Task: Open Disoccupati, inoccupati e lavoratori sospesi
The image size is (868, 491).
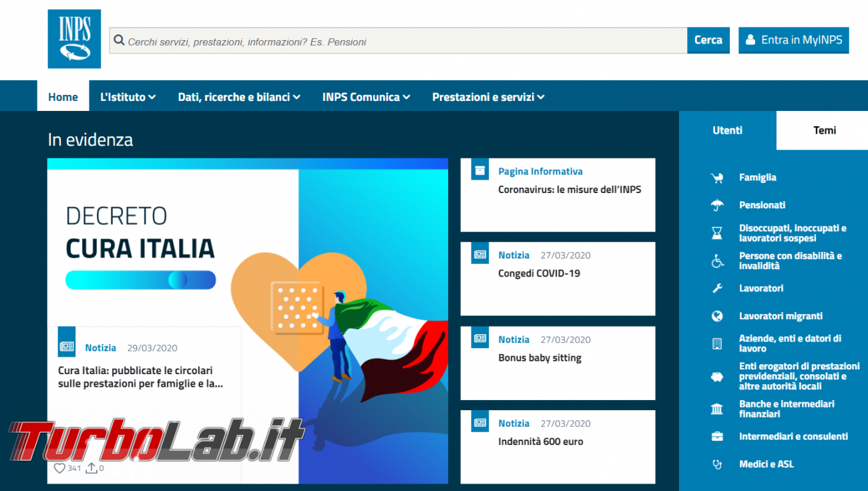Action: (793, 233)
